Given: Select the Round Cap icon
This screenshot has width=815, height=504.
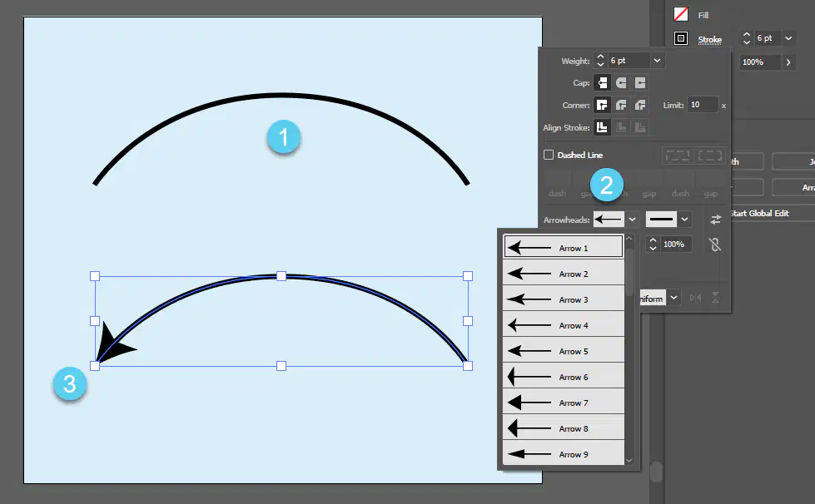Looking at the screenshot, I should point(621,83).
